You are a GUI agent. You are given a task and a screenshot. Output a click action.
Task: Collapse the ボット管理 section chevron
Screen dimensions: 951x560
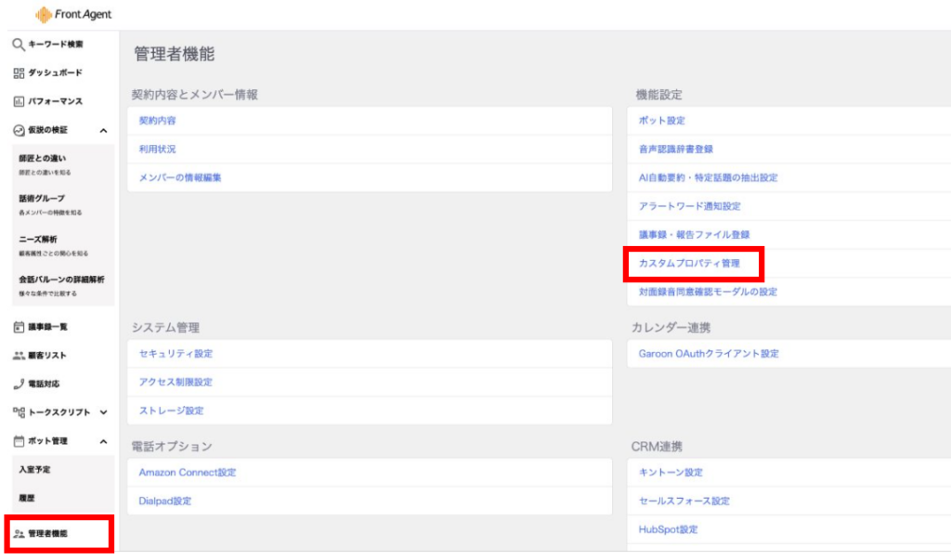point(103,441)
